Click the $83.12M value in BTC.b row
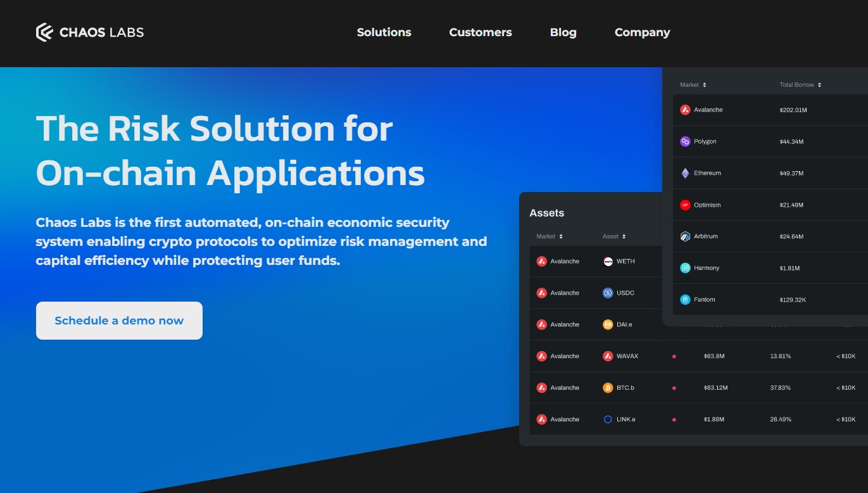868x493 pixels. pos(715,388)
